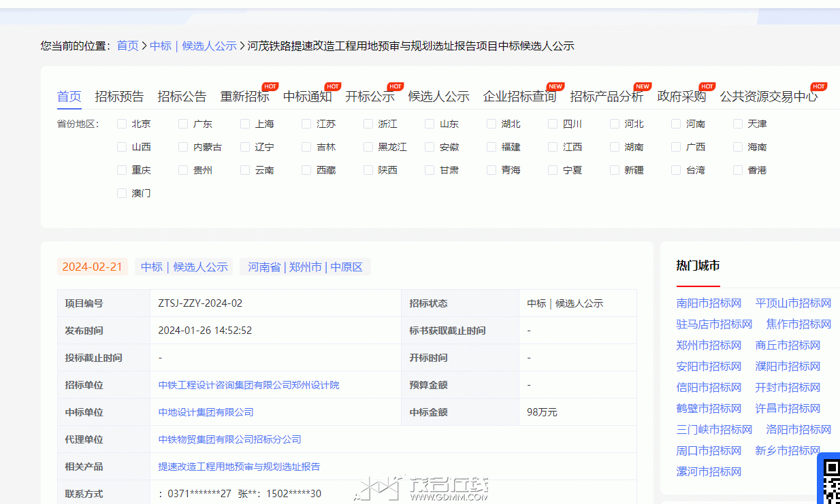Check the 浙江 province checkbox

[x=368, y=124]
